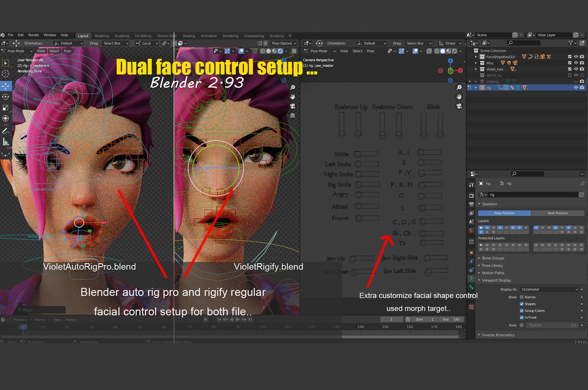Activate the Rotate tool in left toolbar
The width and height of the screenshot is (588, 390).
(6, 97)
